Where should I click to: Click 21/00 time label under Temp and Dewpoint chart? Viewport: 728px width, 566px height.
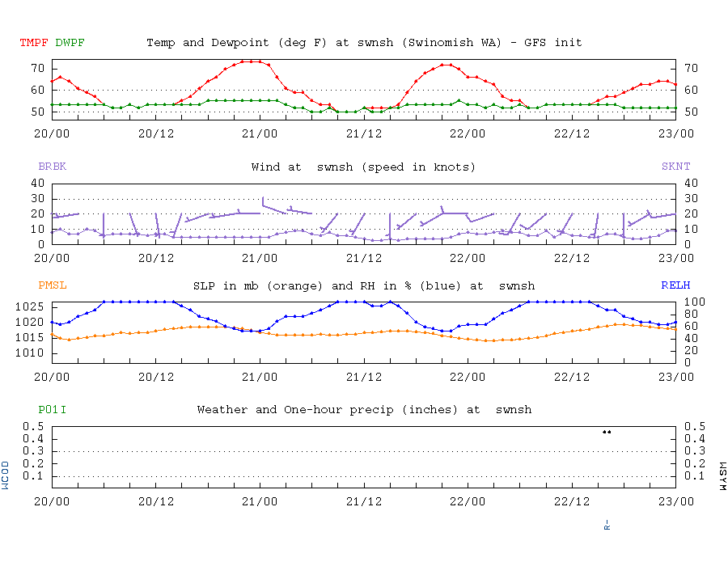[x=260, y=134]
